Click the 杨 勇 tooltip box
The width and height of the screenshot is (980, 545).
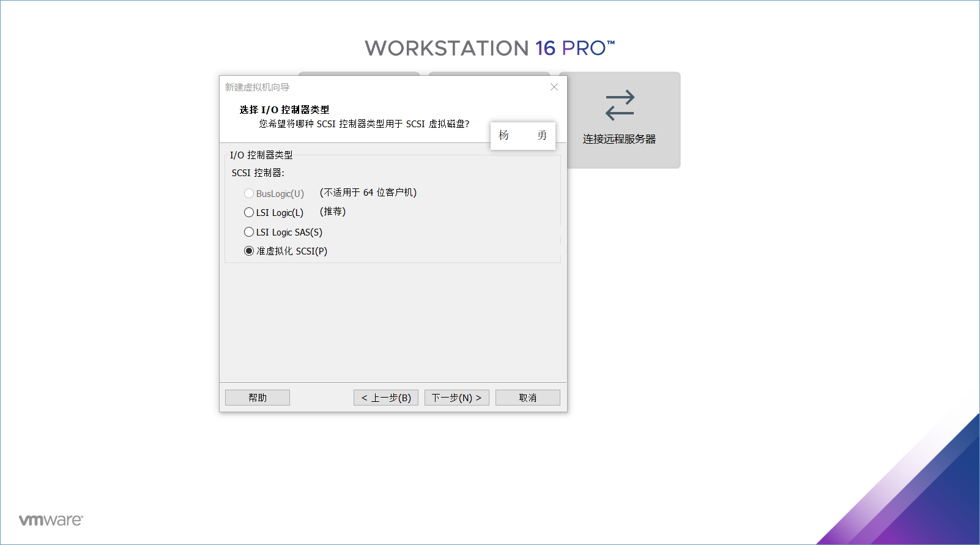[x=523, y=136]
